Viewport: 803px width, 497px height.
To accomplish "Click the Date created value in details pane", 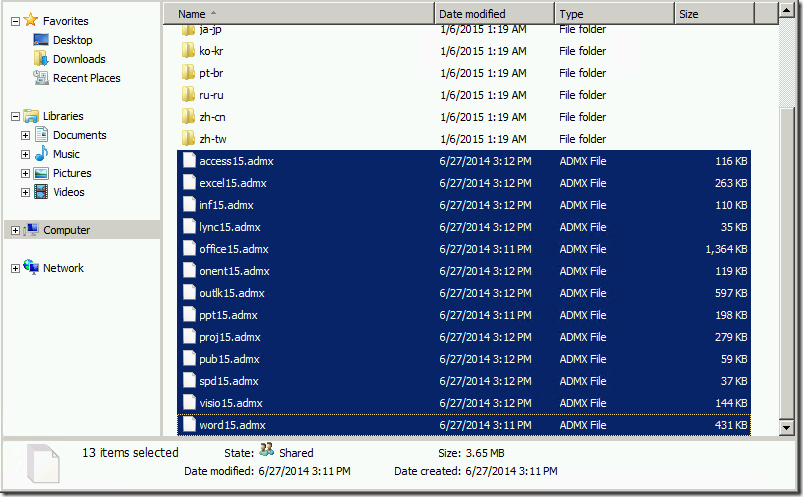I will [511, 471].
